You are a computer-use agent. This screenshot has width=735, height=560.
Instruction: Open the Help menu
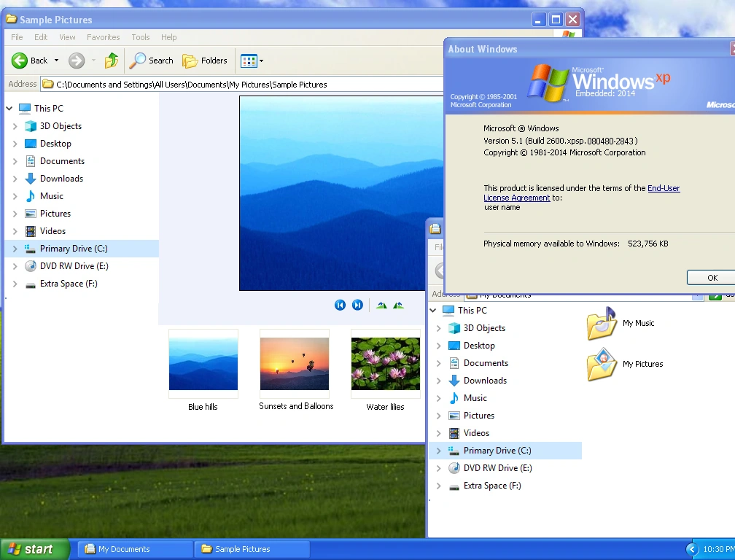[168, 37]
